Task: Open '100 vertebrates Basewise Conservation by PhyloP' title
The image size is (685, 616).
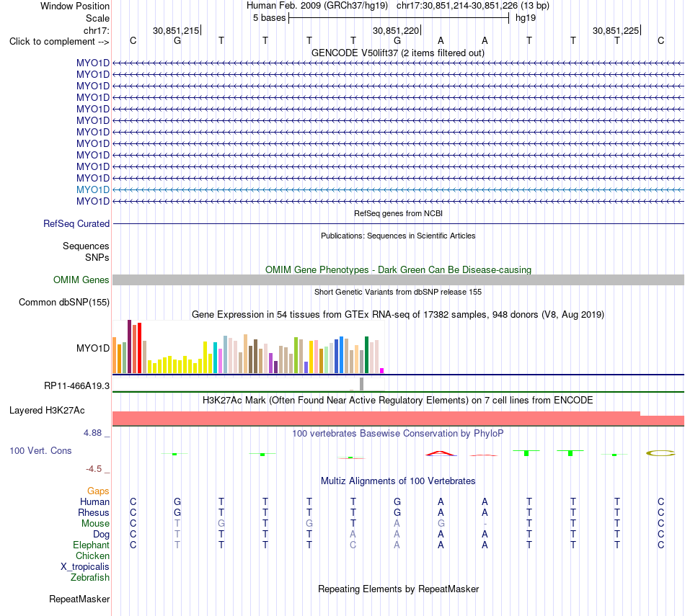Action: [x=398, y=434]
